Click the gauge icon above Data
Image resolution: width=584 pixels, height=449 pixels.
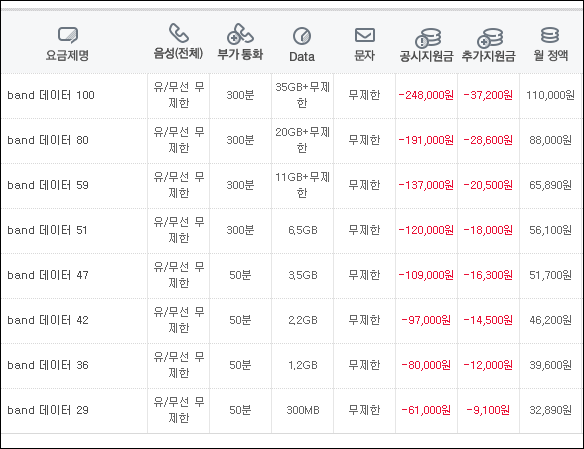(x=302, y=36)
